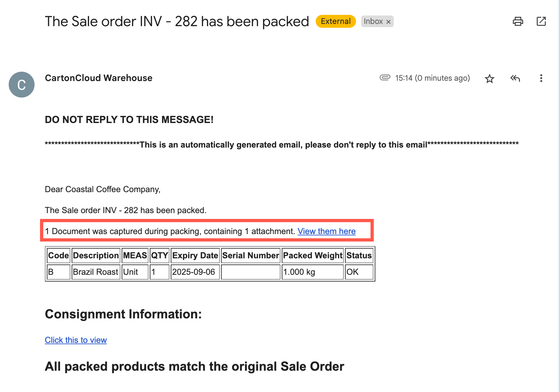
Task: Click the sender avatar circle 'C'
Action: pyautogui.click(x=22, y=85)
